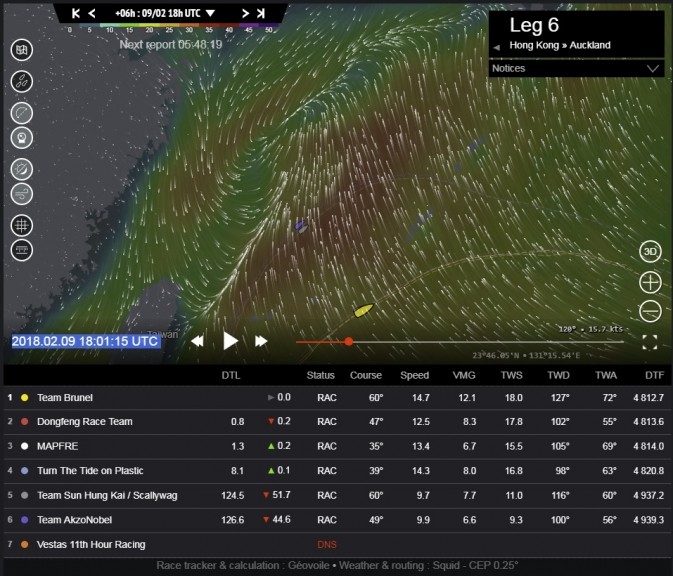Click Hong Kong » Auckland route label

[560, 45]
